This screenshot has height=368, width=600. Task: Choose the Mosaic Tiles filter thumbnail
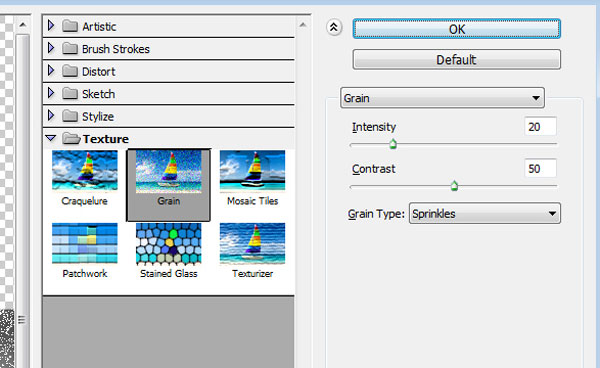252,170
